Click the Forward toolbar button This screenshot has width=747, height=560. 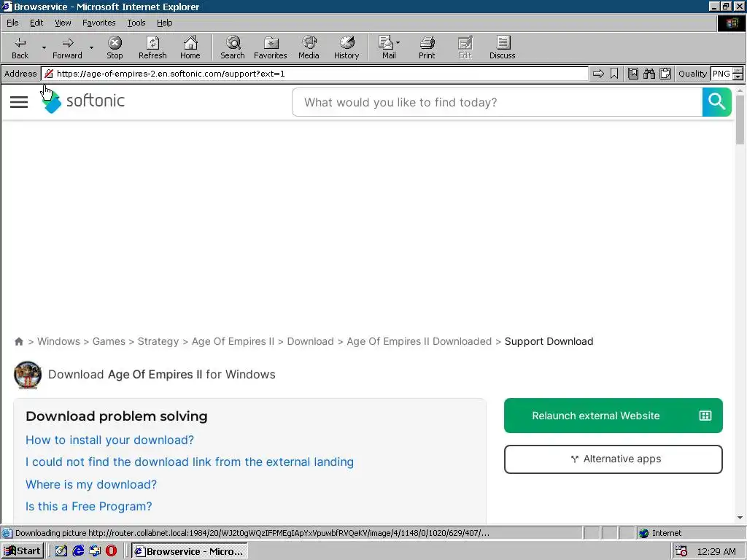[x=67, y=47]
